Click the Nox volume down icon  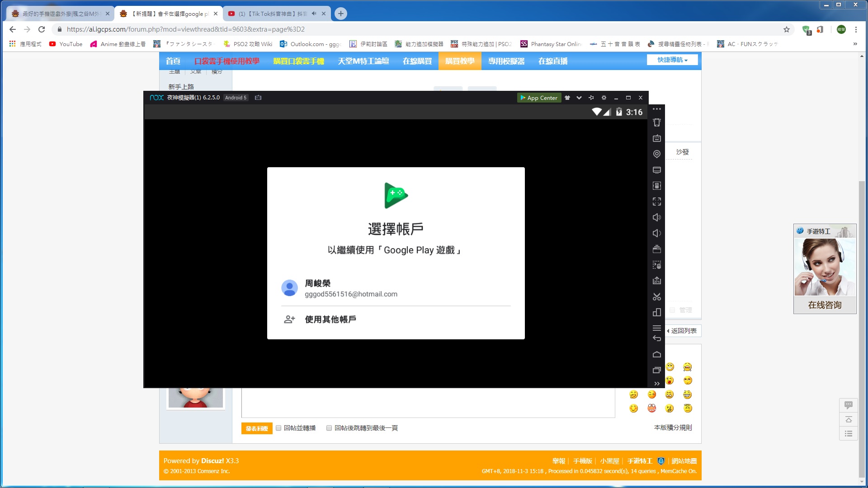[x=657, y=233]
